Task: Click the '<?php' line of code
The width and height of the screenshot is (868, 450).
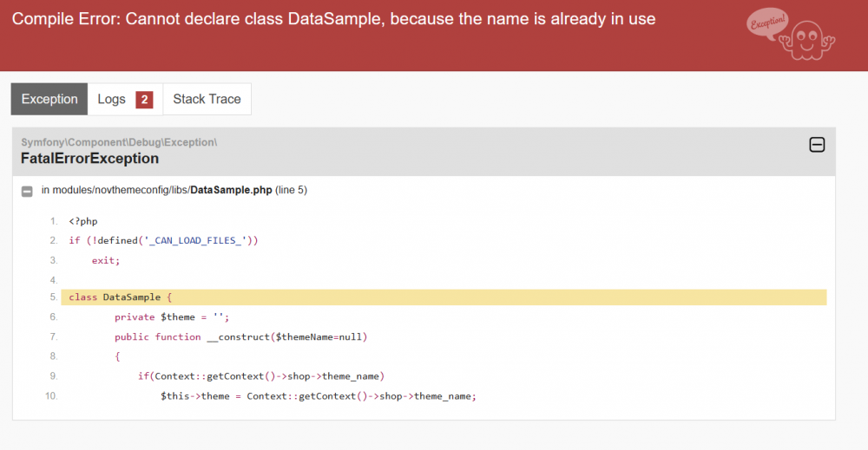Action: (83, 221)
